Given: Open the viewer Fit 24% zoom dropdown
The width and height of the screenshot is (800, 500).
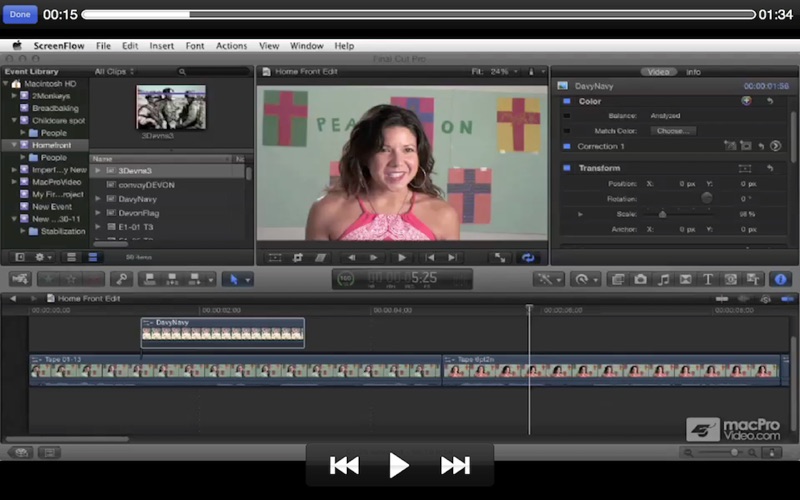Looking at the screenshot, I should click(x=494, y=71).
